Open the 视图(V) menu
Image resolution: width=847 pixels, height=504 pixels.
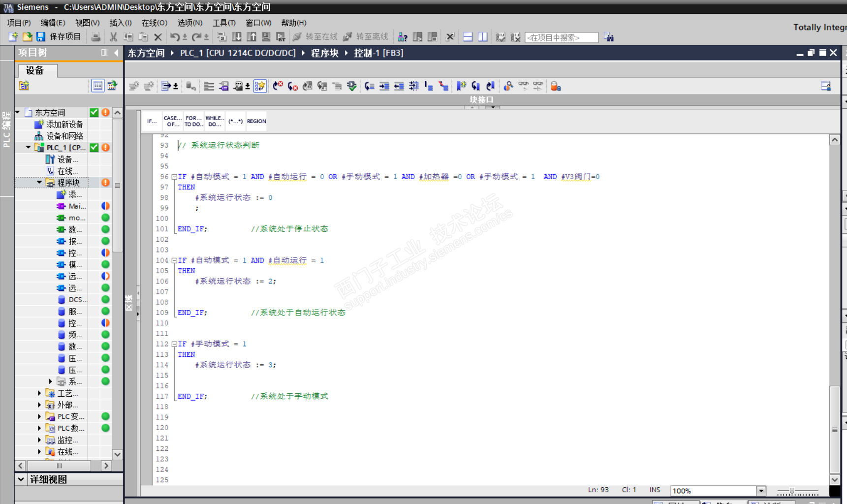click(87, 23)
